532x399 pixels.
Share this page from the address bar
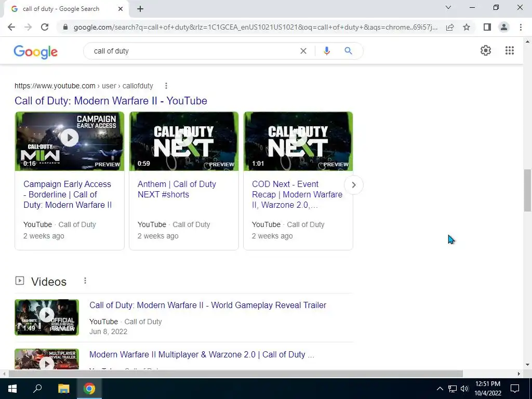450,27
